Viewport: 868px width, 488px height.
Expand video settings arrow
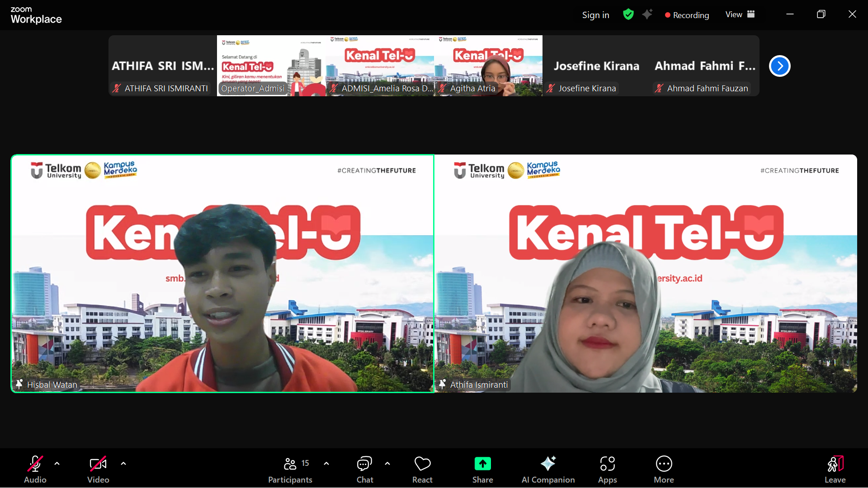[x=123, y=463]
